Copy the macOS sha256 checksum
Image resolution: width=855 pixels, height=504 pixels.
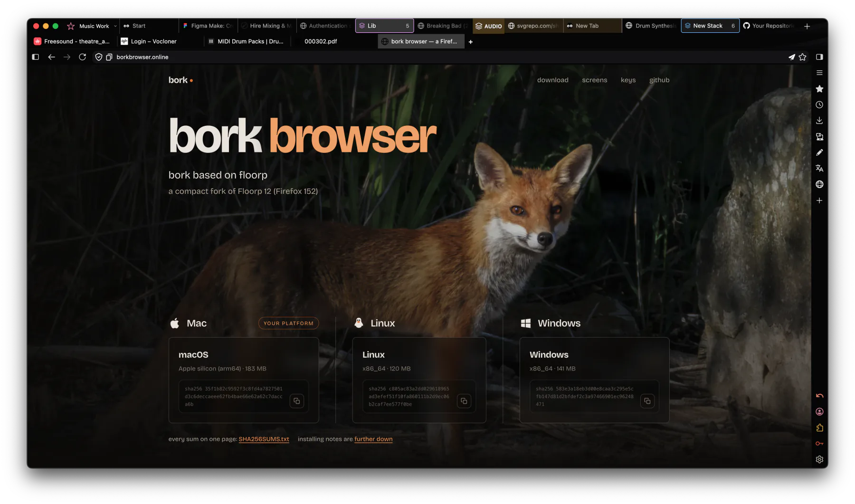[x=297, y=401]
